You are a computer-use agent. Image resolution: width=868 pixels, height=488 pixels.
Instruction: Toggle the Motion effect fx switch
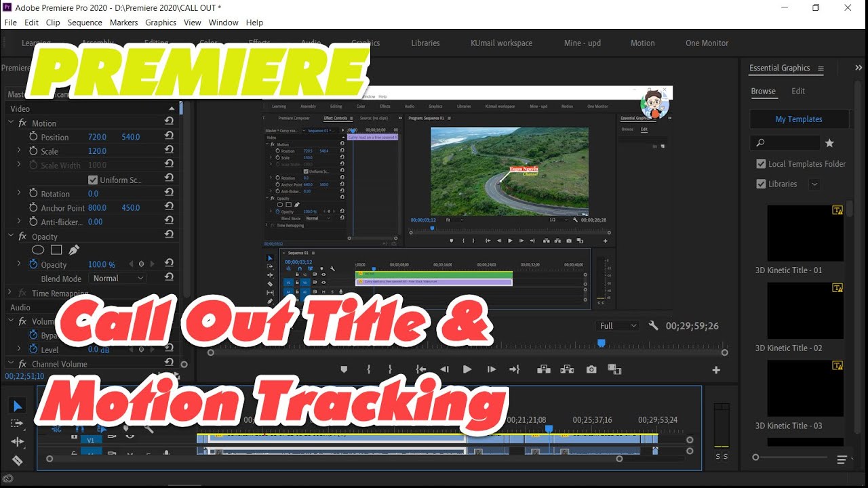[x=22, y=123]
